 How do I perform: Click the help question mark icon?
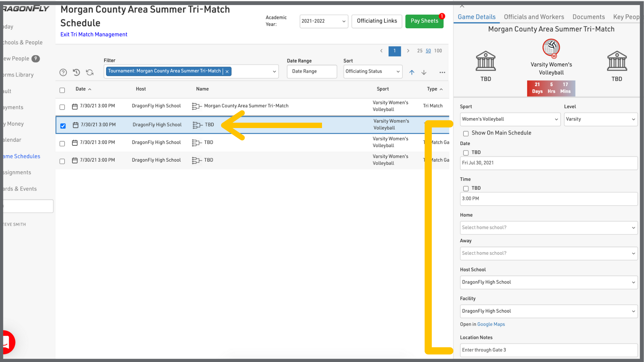[x=63, y=72]
